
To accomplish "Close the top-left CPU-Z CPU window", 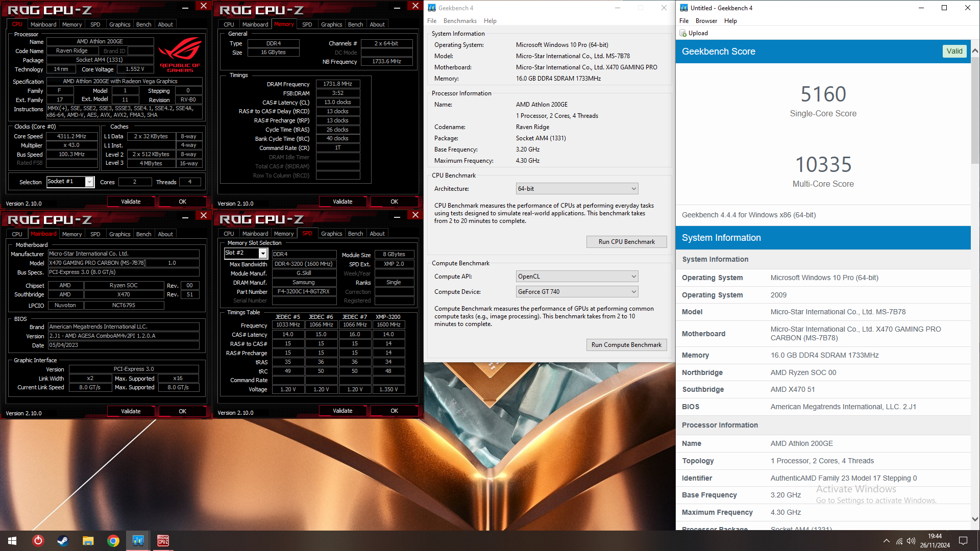I will coord(204,6).
